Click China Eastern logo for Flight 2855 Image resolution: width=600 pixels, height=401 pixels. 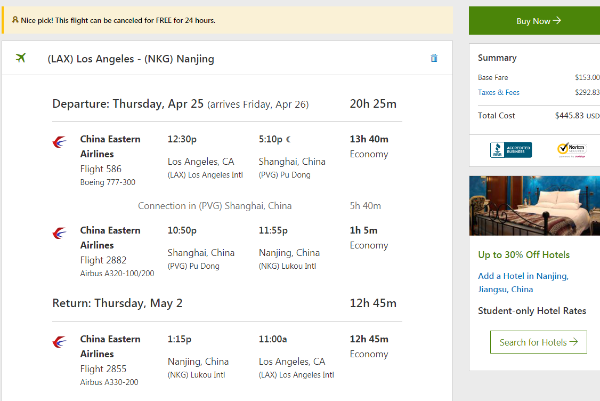click(x=59, y=342)
